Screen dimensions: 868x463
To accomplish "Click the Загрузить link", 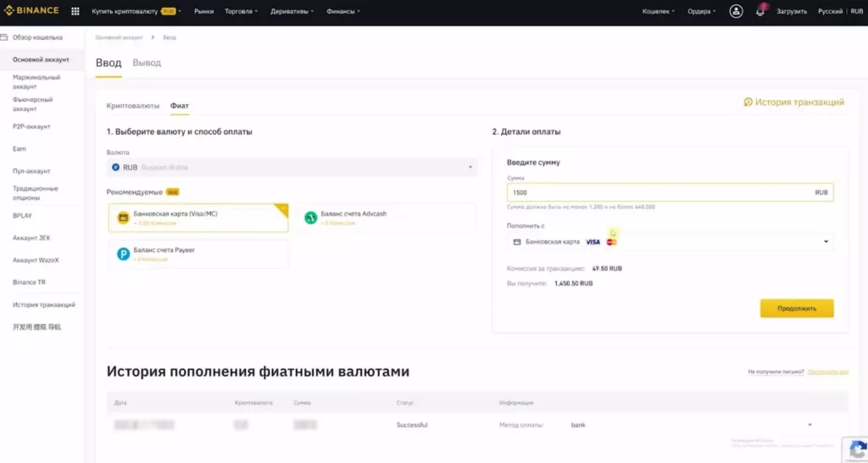I will point(792,11).
